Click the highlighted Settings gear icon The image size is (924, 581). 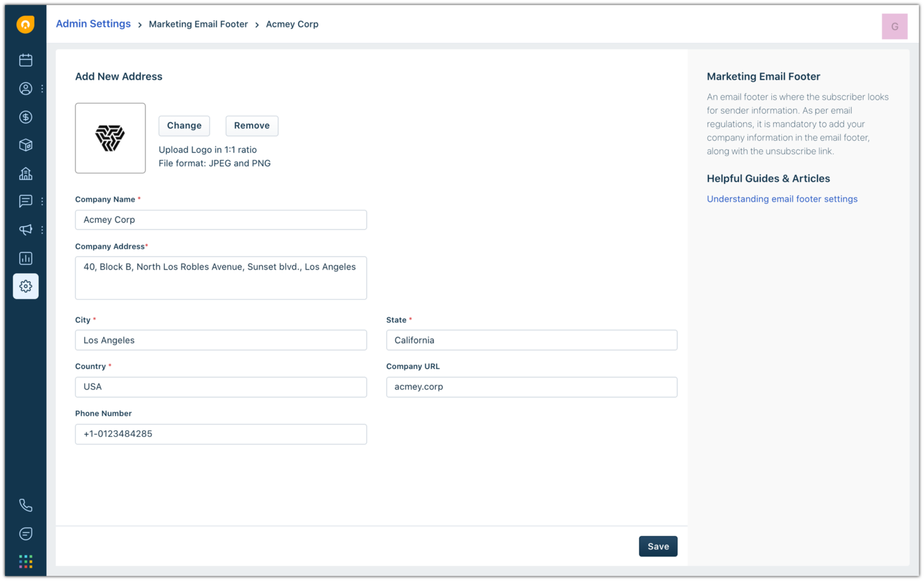tap(26, 286)
